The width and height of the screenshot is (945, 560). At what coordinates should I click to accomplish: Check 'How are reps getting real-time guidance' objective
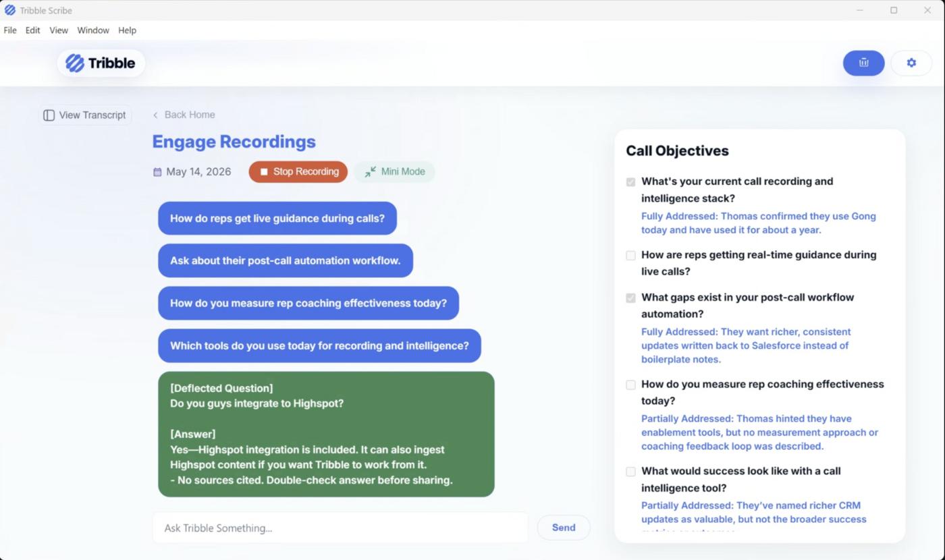click(630, 256)
